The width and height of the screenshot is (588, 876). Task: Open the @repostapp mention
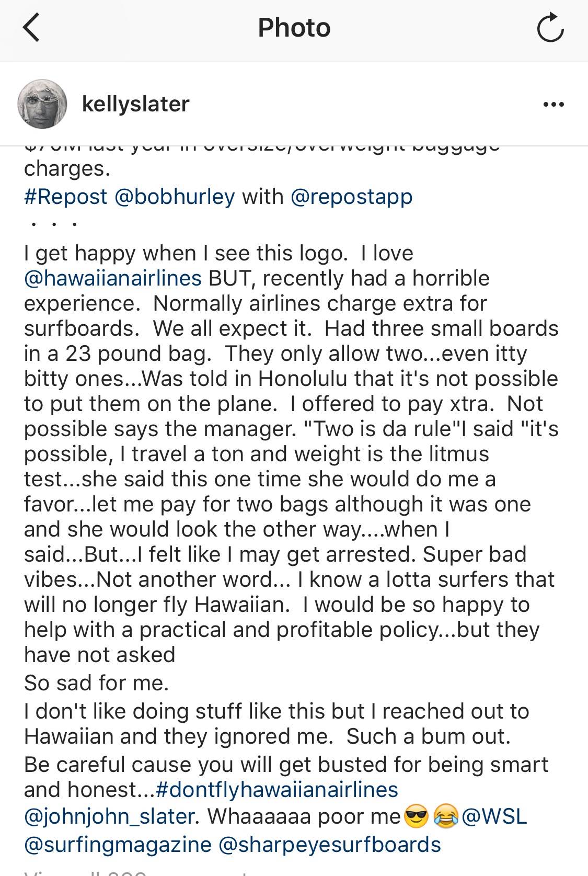click(x=351, y=197)
